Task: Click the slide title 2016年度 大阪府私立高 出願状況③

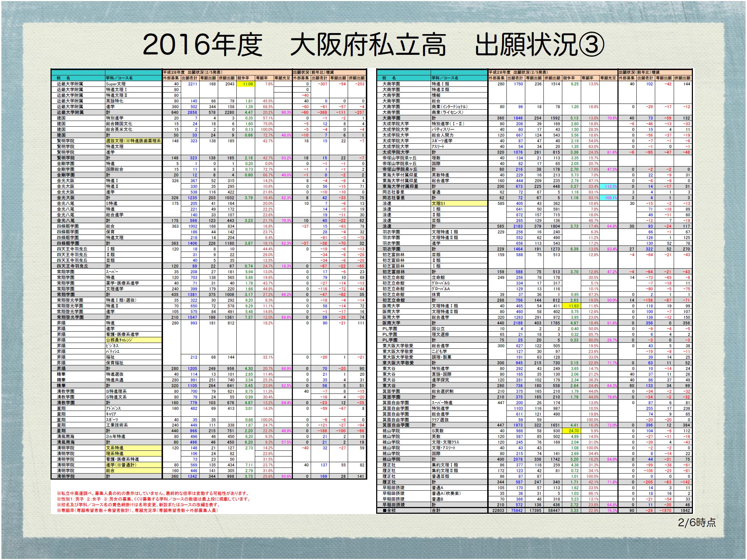Action: point(373,45)
